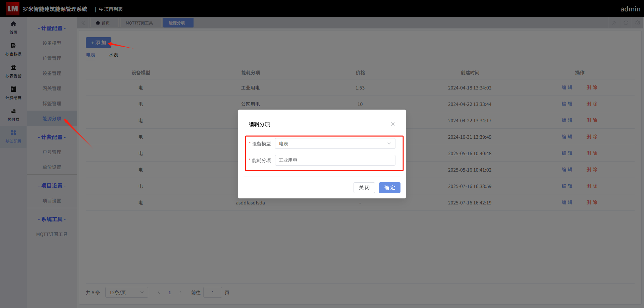Viewport: 644px width, 308px height.
Task: Open the 设备模型 dropdown showing 电表
Action: coord(335,143)
